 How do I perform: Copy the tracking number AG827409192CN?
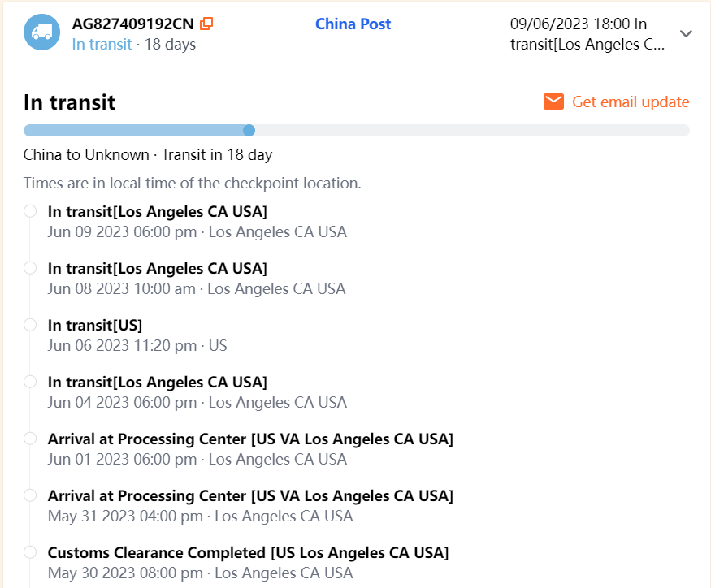tap(206, 24)
